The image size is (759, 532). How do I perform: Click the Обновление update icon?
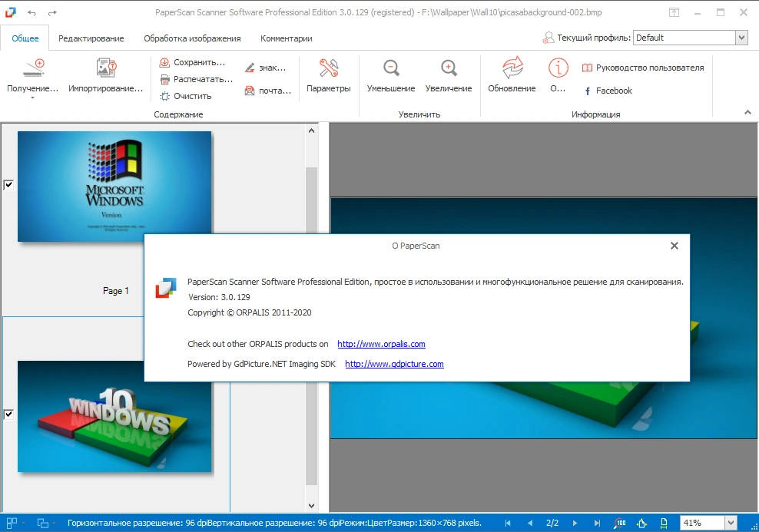[x=512, y=68]
